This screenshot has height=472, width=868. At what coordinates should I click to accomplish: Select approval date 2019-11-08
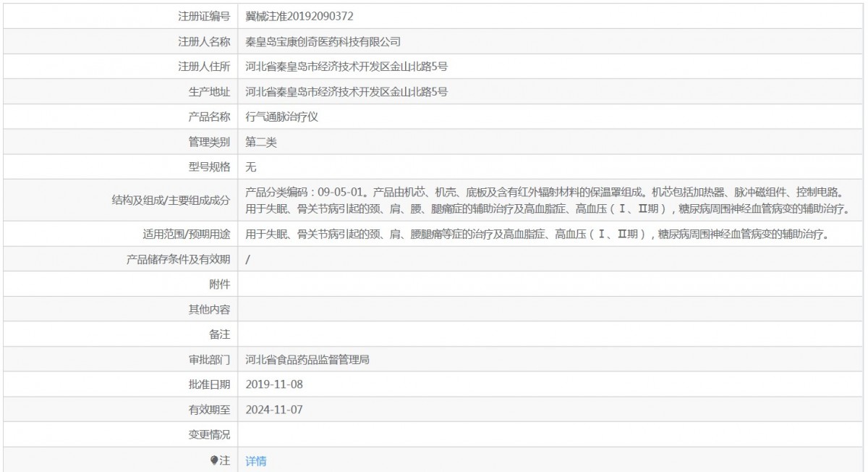pos(274,384)
